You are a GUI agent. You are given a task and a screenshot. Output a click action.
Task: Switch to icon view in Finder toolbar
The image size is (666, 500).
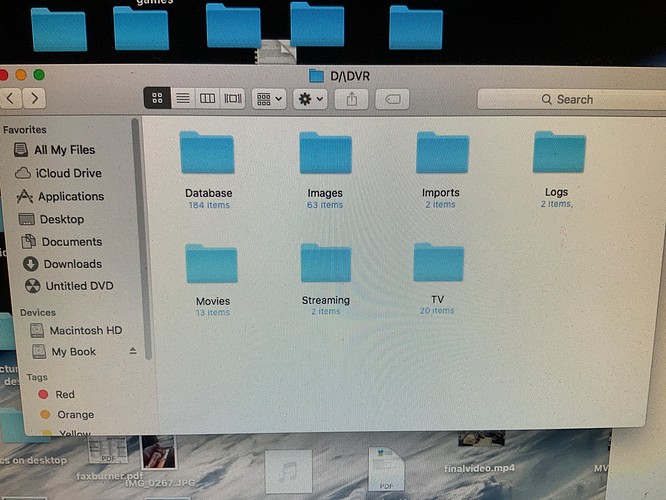pyautogui.click(x=157, y=98)
